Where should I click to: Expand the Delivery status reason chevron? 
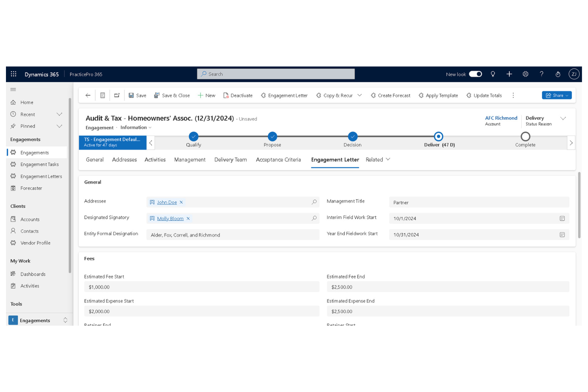(x=563, y=118)
